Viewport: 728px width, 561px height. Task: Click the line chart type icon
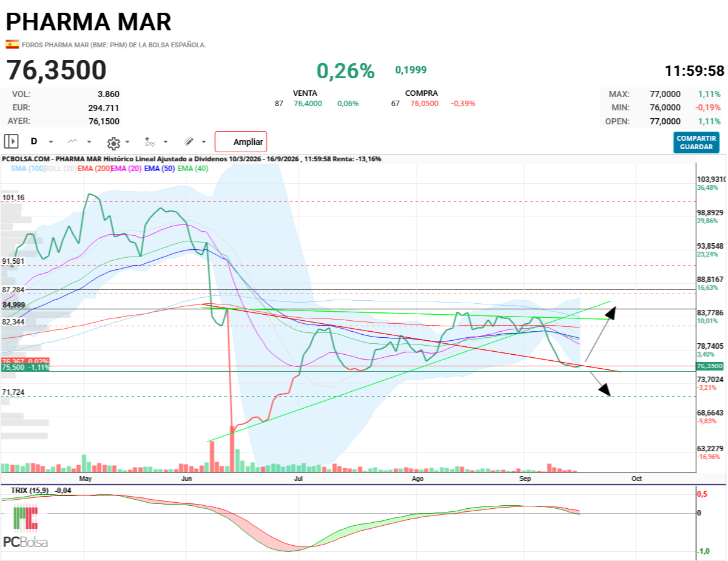pyautogui.click(x=73, y=141)
